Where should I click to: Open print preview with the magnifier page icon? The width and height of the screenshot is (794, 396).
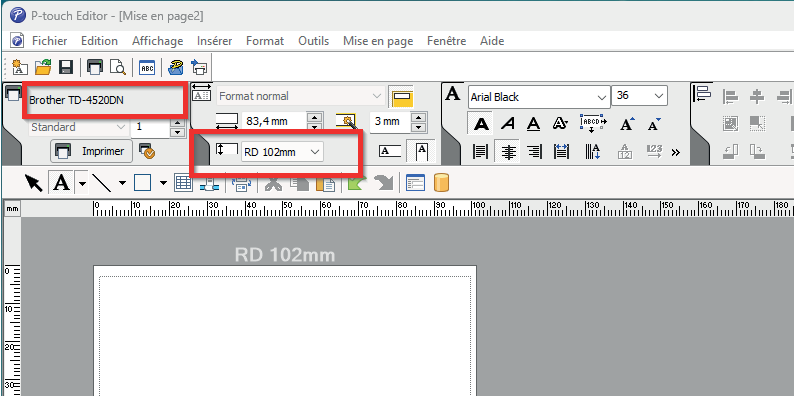[118, 67]
